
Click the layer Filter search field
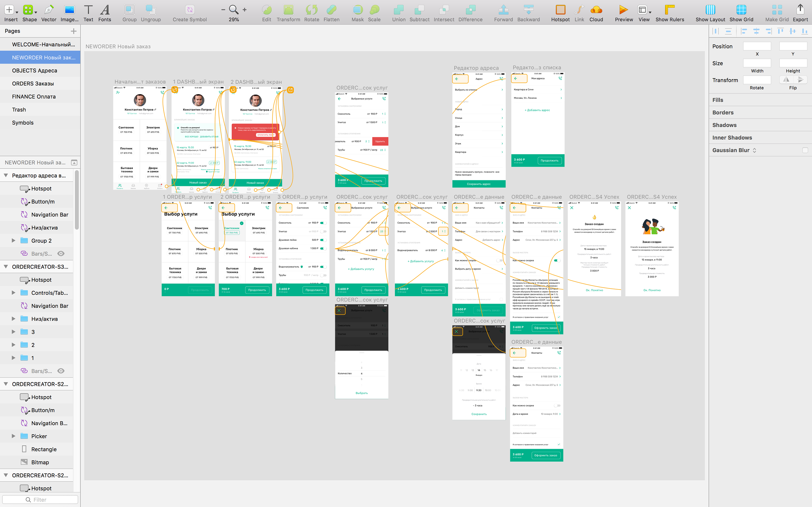(x=40, y=499)
